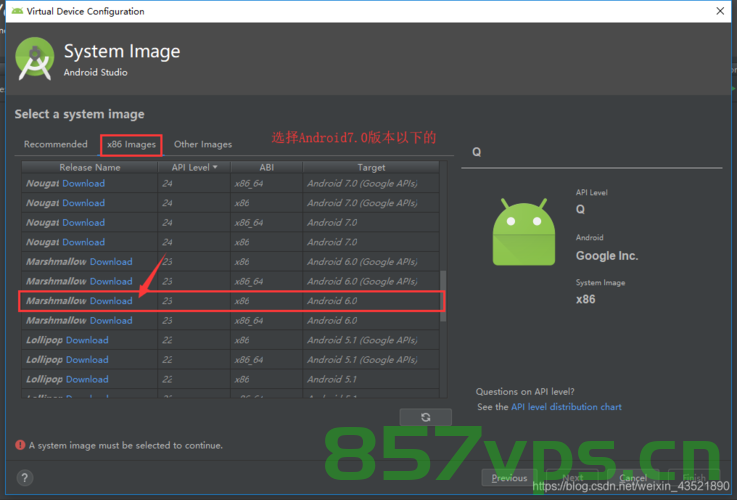Download Marshmallow x86_64 plain Android 6.0 image

[x=111, y=320]
